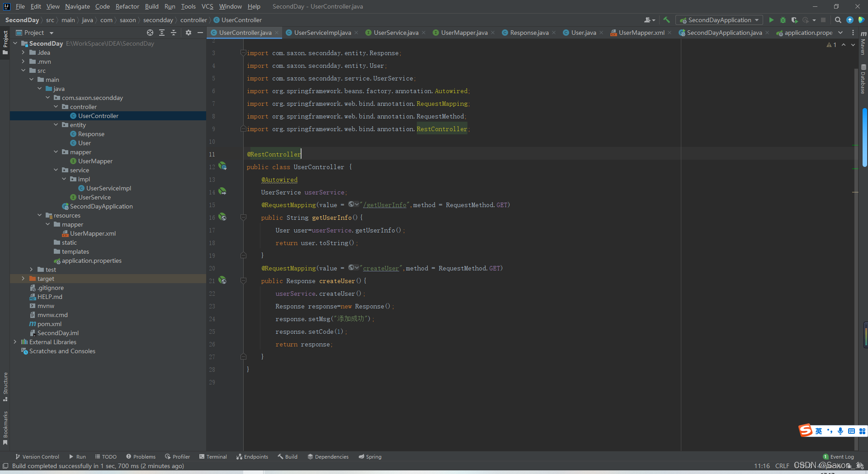Toggle tool window quick access in status bar corner
Viewport: 868px width, 474px height.
point(5,466)
